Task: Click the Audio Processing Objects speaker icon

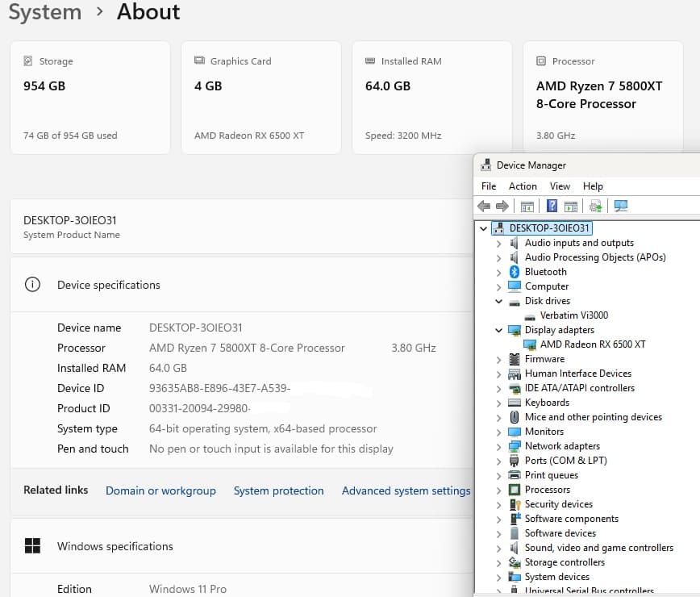Action: [515, 257]
